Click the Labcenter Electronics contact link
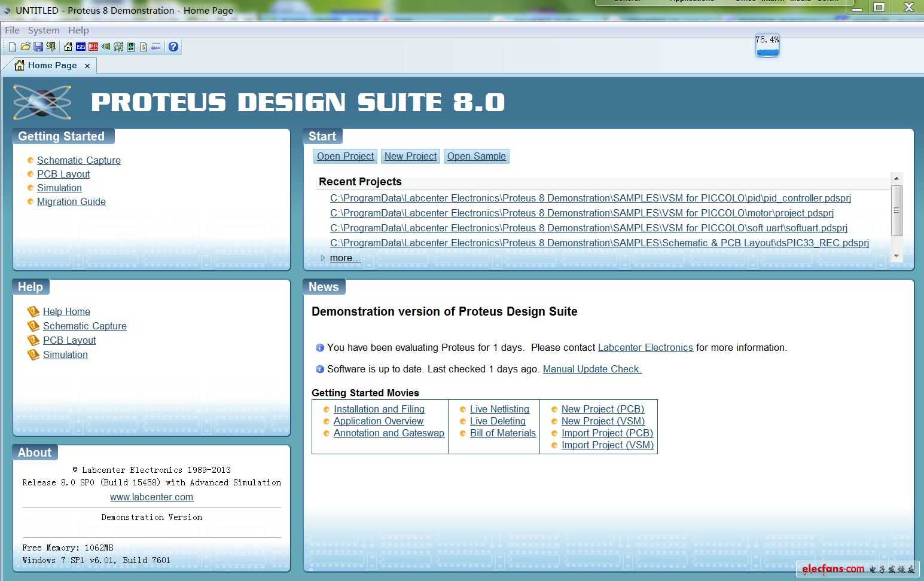924x581 pixels. [645, 347]
